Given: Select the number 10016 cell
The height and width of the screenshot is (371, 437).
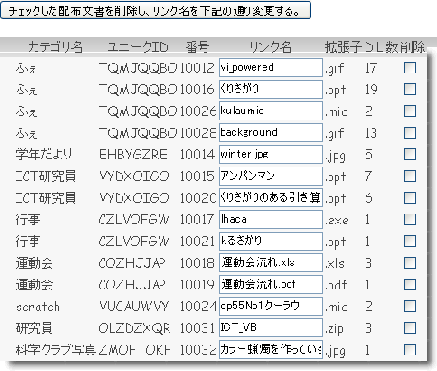Looking at the screenshot, I should coord(197,89).
